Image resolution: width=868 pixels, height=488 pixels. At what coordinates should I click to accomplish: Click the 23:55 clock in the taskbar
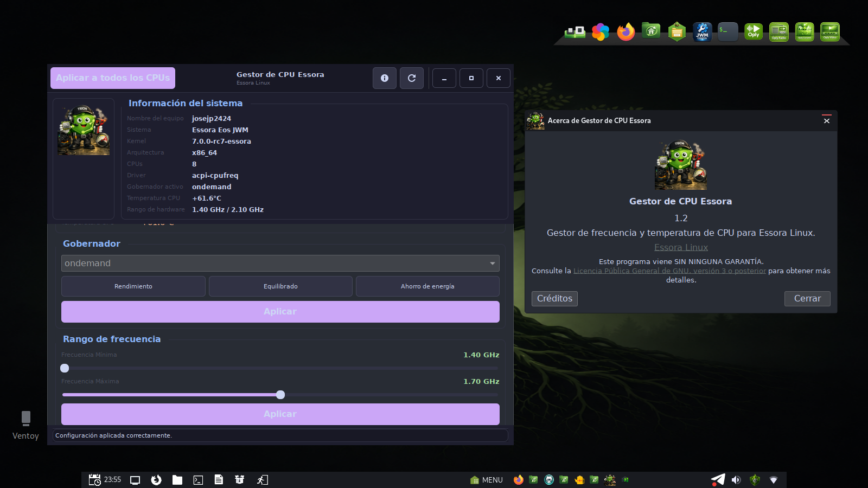(x=113, y=480)
